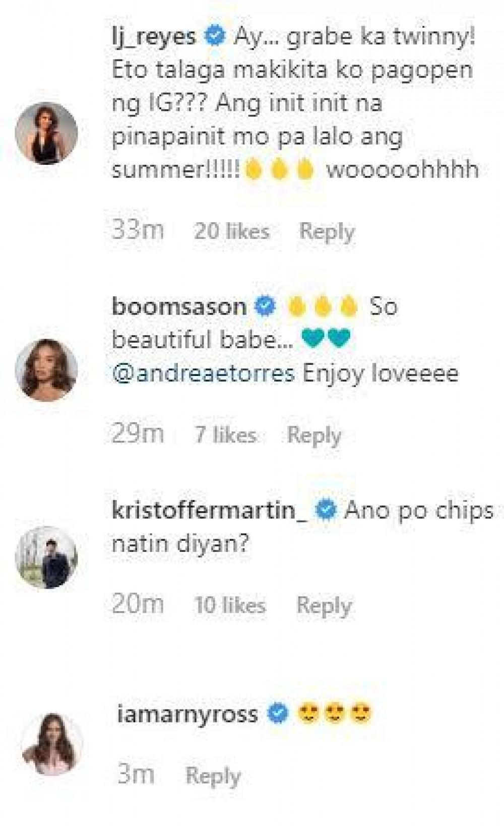504x826 pixels.
Task: Click verified badge next to lj_reyes
Action: [215, 37]
